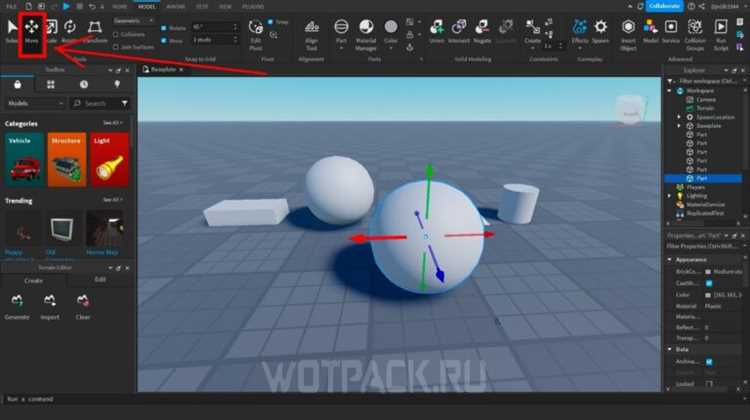Screen dimensions: 750x420
Task: Choose the Select tool arrow
Action: click(x=11, y=27)
